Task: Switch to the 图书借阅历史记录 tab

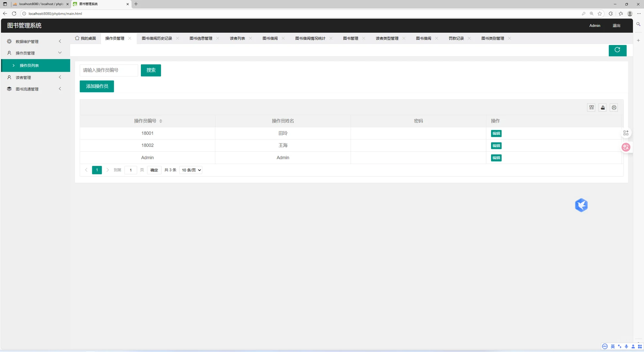Action: coord(157,38)
